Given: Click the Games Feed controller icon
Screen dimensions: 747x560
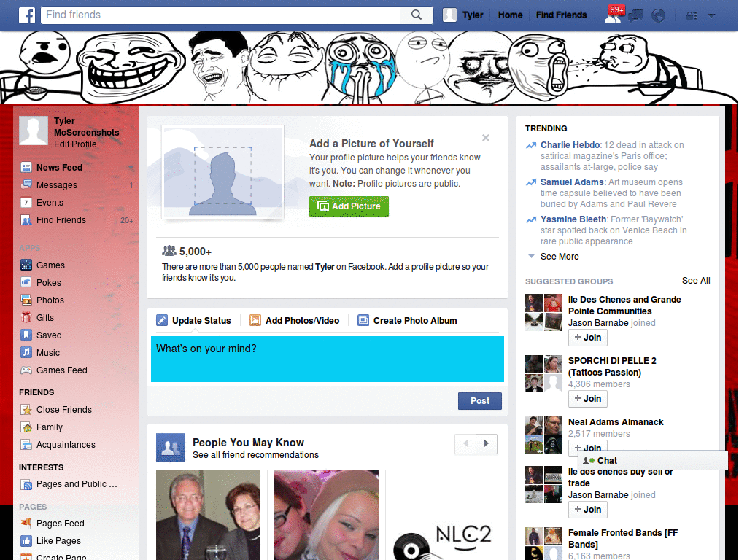Looking at the screenshot, I should 26,370.
